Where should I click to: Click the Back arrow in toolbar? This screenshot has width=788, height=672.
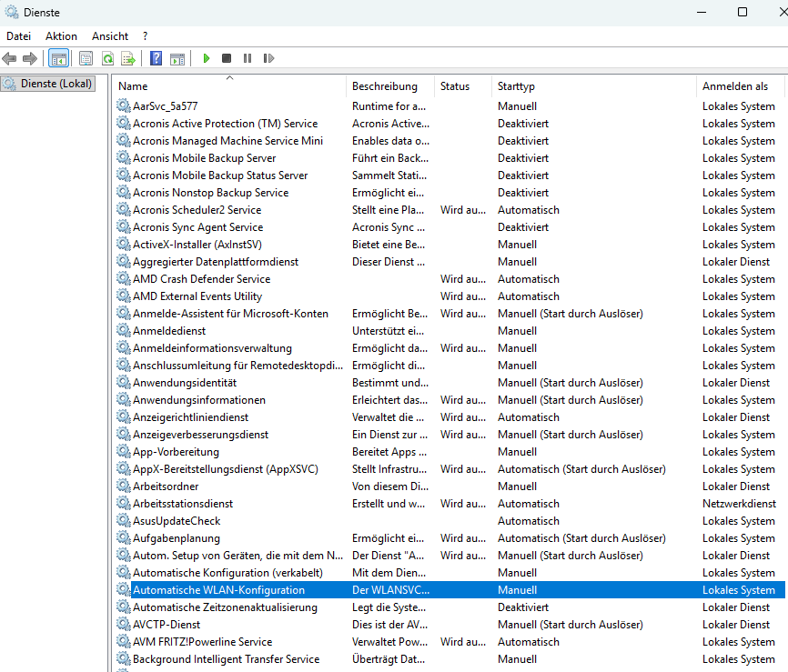[9, 59]
